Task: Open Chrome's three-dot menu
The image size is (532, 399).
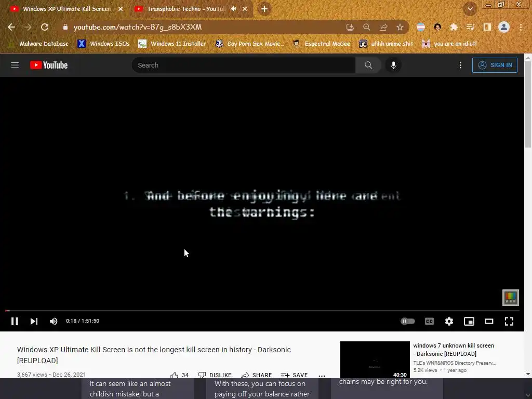Action: click(521, 27)
